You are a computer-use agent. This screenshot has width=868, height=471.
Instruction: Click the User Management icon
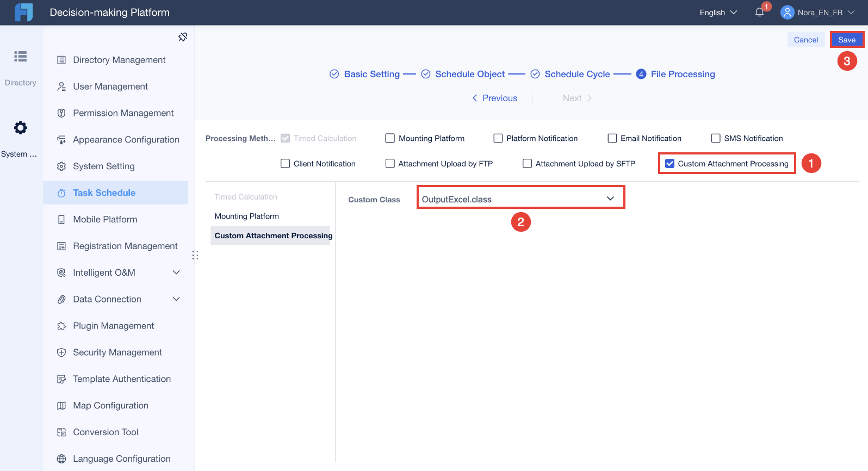[x=61, y=86]
